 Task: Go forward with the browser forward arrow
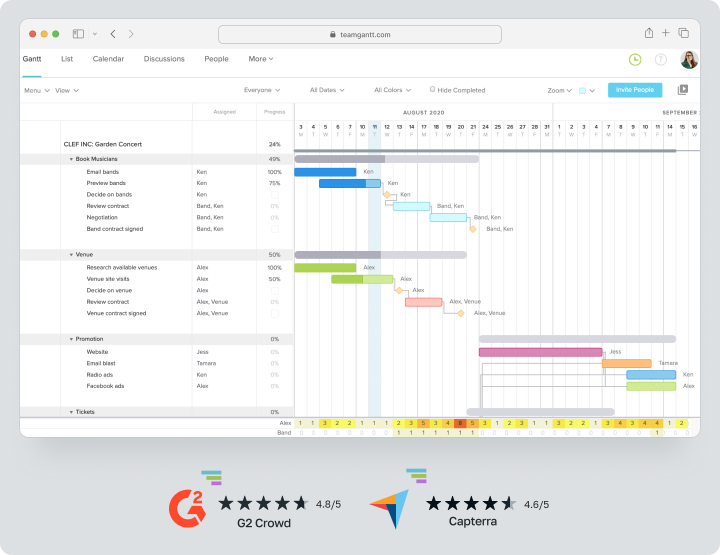tap(131, 34)
